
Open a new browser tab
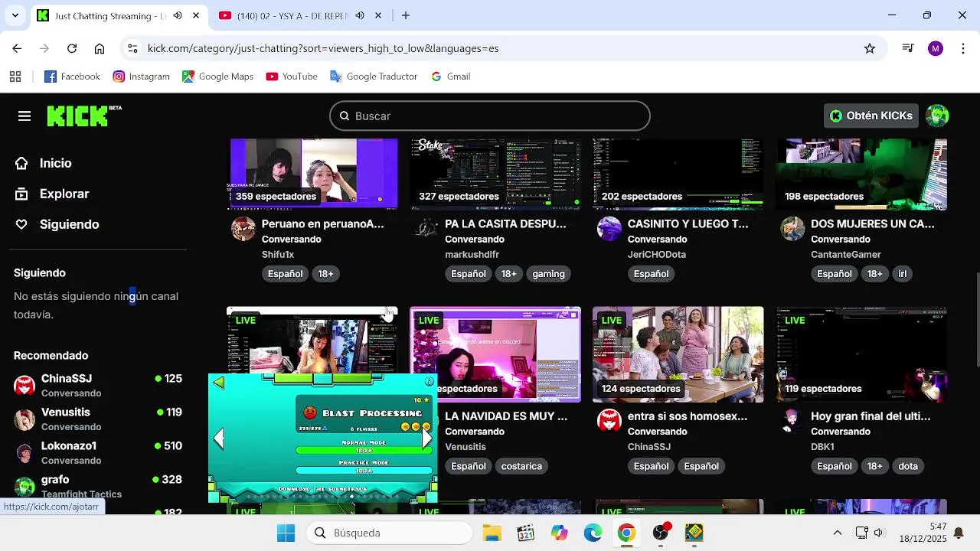click(406, 15)
